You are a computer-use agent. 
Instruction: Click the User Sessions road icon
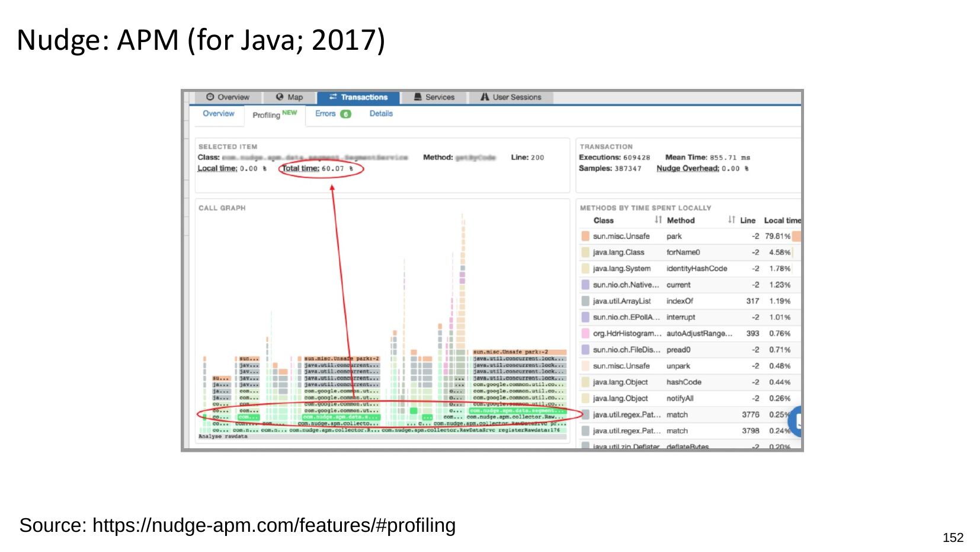click(485, 97)
